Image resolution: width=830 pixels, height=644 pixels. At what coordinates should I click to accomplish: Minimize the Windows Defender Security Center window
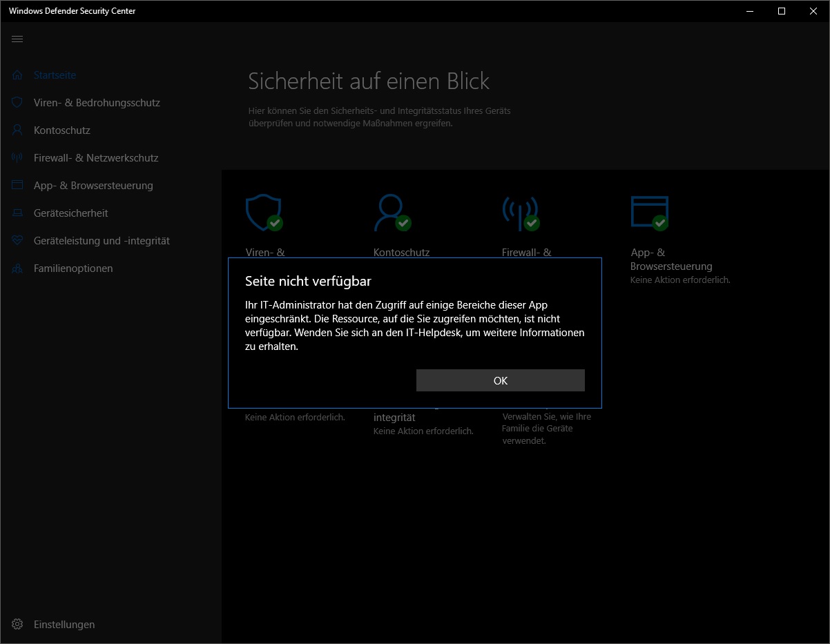pos(751,11)
